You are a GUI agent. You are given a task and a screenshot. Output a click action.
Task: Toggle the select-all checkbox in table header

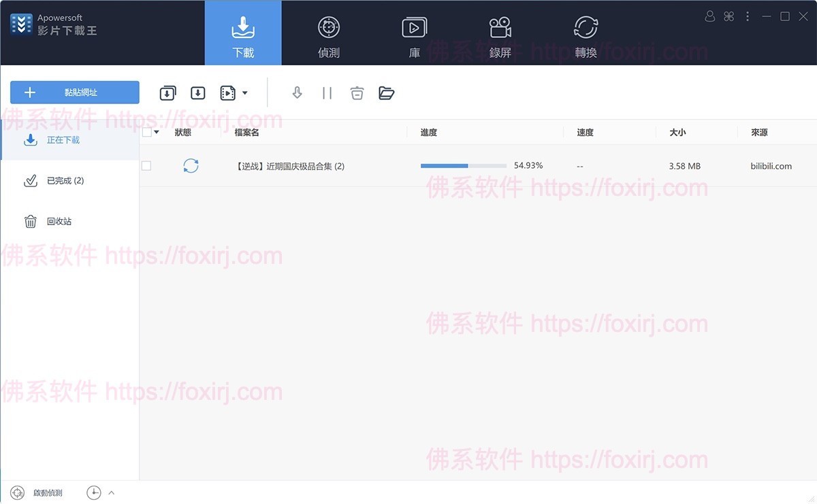[146, 132]
